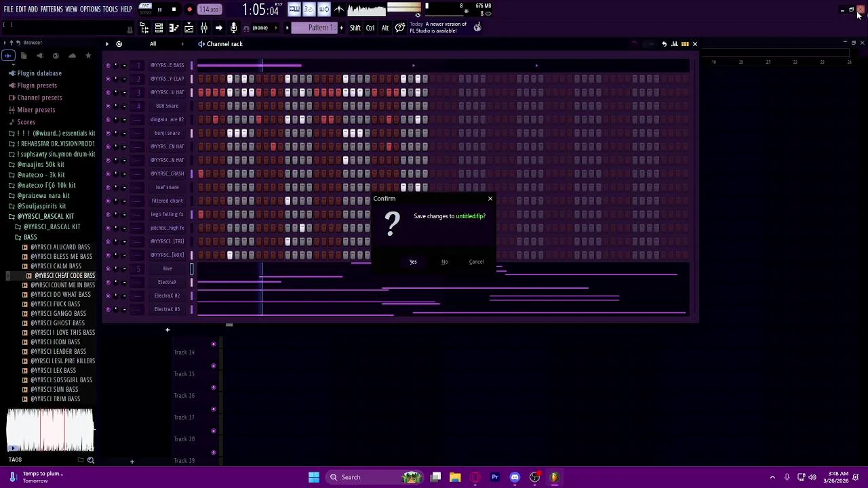Open Discord from the taskbar
The image size is (868, 488).
(x=515, y=477)
